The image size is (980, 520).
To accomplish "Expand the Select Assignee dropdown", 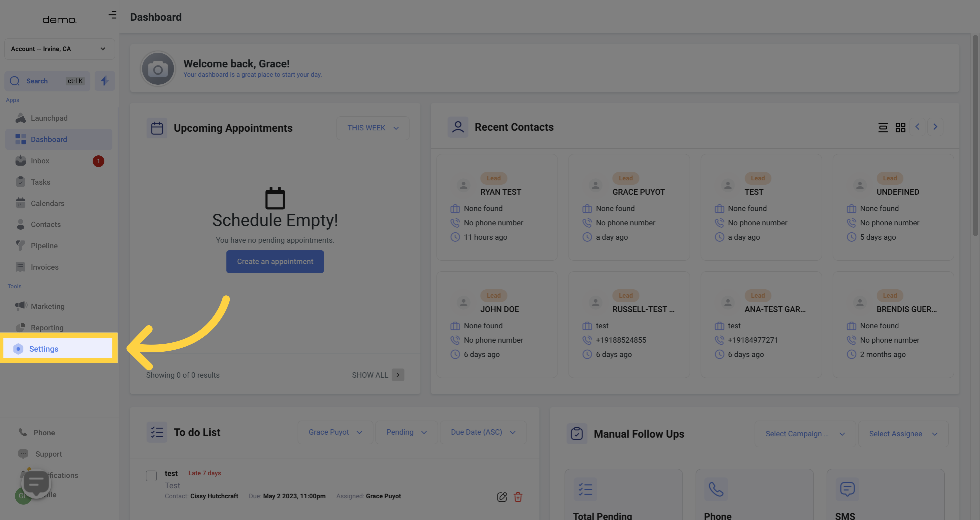I will tap(903, 434).
